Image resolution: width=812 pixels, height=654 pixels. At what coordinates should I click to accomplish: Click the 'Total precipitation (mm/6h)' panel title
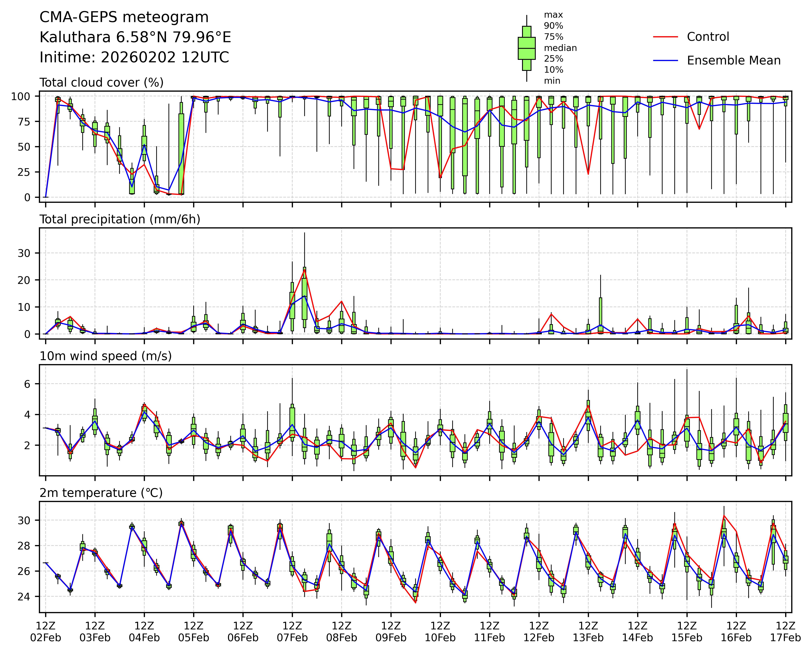point(120,219)
